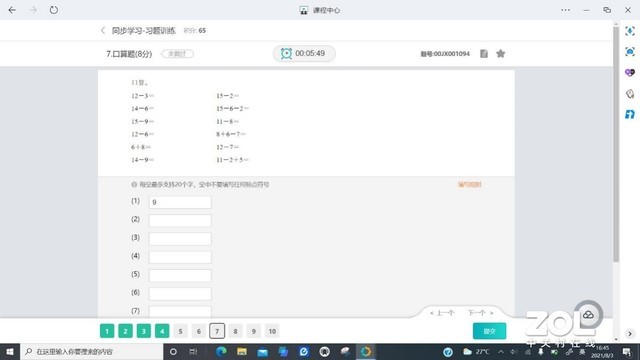Jump to question 9 in navigator
The height and width of the screenshot is (360, 640).
point(254,331)
